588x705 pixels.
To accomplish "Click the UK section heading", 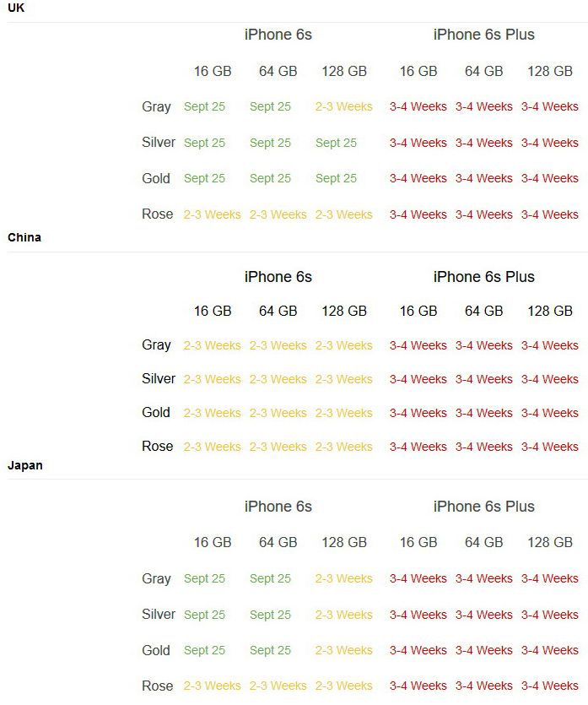I will [16, 8].
